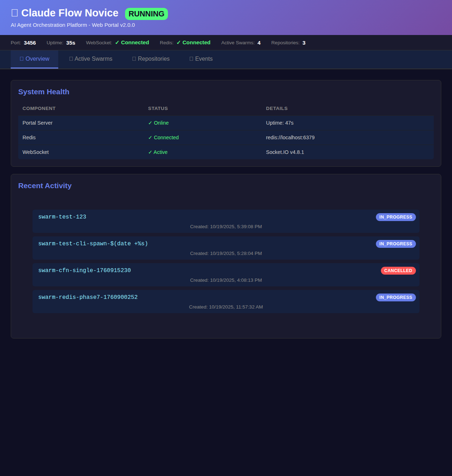Click the Active Swarms count in status bar
The width and height of the screenshot is (452, 476).
(x=259, y=43)
